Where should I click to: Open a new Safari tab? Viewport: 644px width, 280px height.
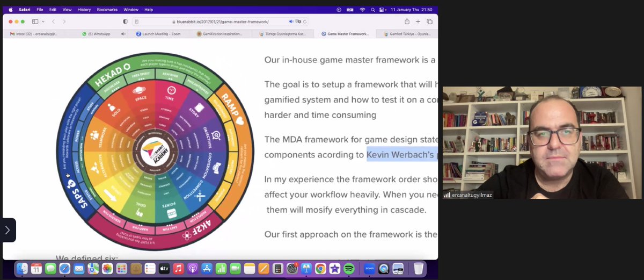[418, 21]
